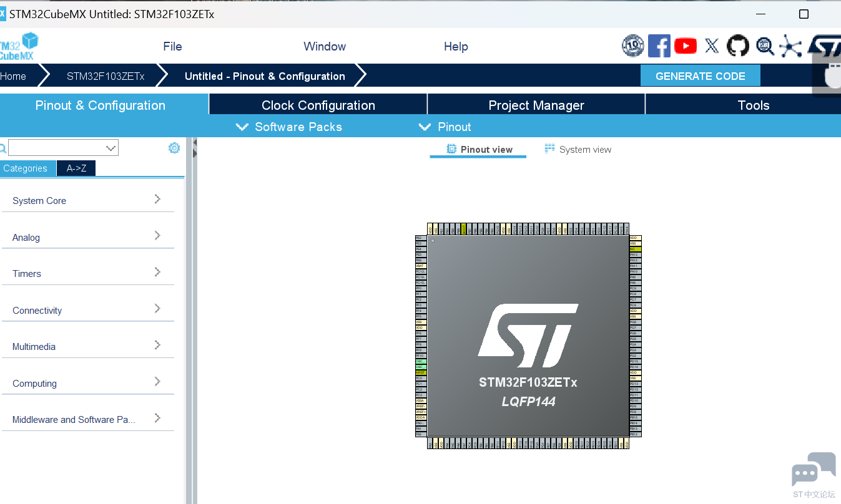Viewport: 841px width, 504px height.
Task: Click the STM32CubeMX logo
Action: [x=19, y=46]
